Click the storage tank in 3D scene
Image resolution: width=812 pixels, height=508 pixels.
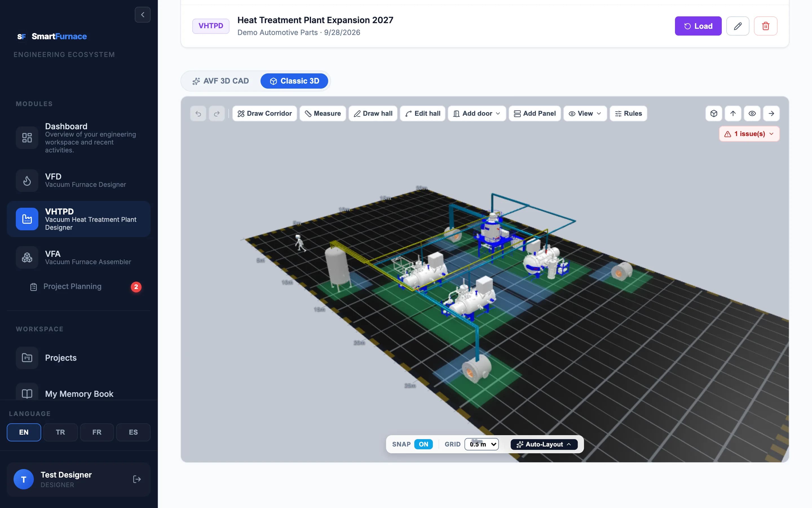(x=337, y=269)
